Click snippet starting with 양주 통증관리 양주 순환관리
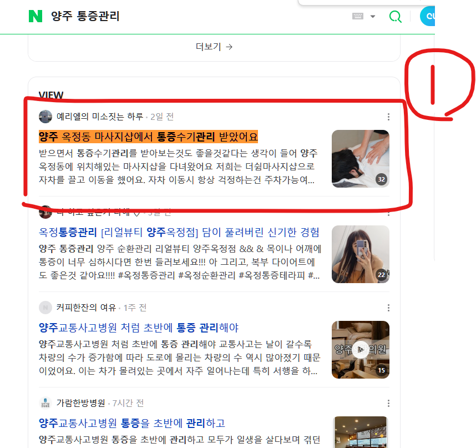Viewport: 476px width, 448px height. pos(180,262)
